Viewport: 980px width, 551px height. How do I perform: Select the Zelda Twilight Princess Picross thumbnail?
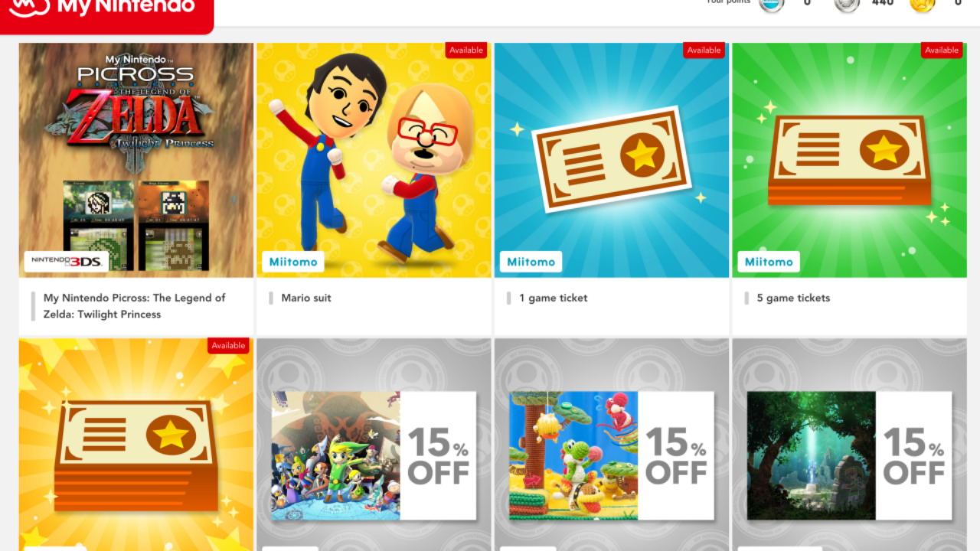click(136, 160)
